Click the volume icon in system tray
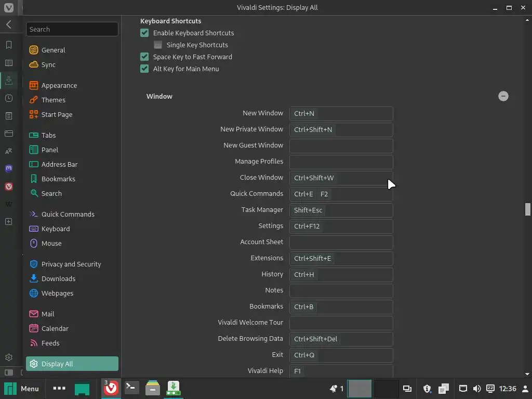 [x=477, y=389]
